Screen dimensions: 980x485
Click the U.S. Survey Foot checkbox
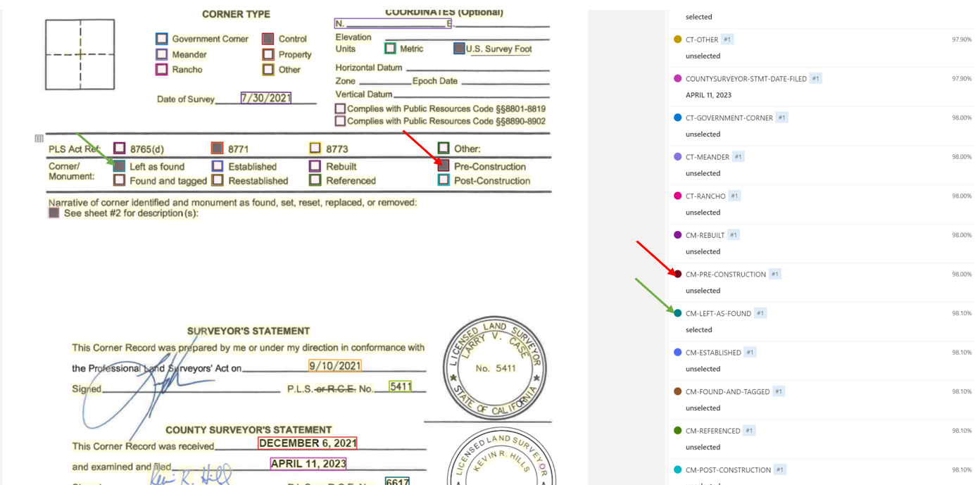point(459,49)
